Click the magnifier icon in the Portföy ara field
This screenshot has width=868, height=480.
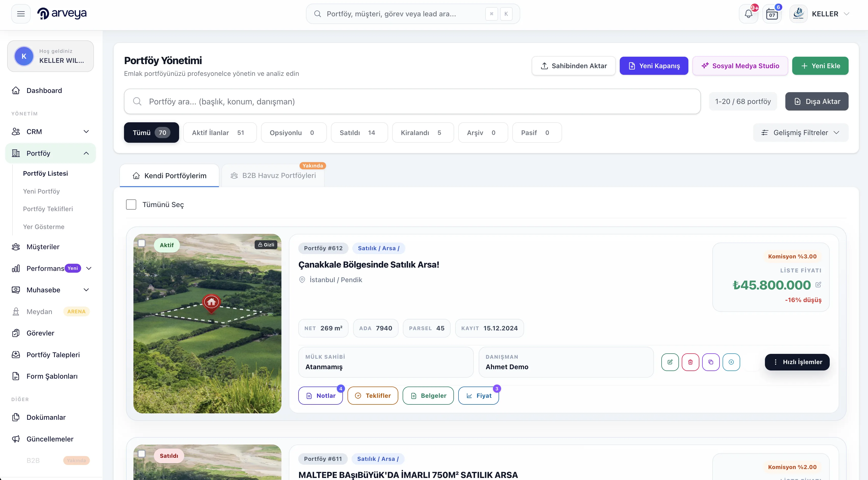pos(137,101)
